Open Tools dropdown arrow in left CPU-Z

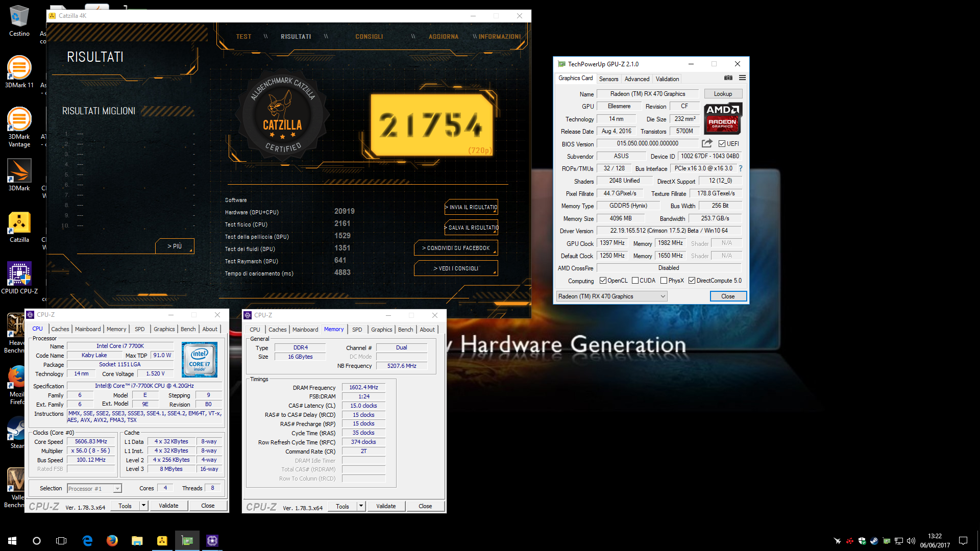click(x=144, y=506)
